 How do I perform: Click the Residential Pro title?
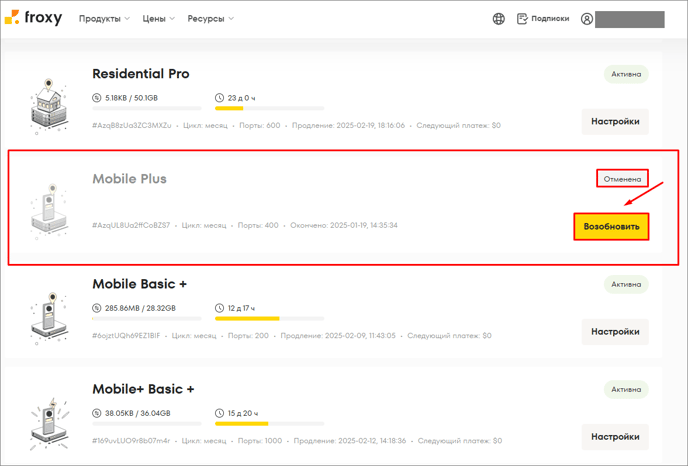[x=141, y=74]
